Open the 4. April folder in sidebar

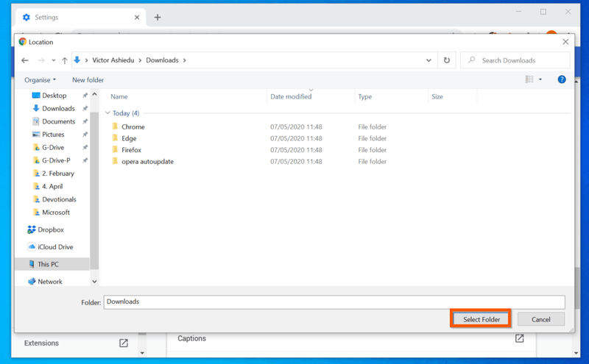(52, 186)
